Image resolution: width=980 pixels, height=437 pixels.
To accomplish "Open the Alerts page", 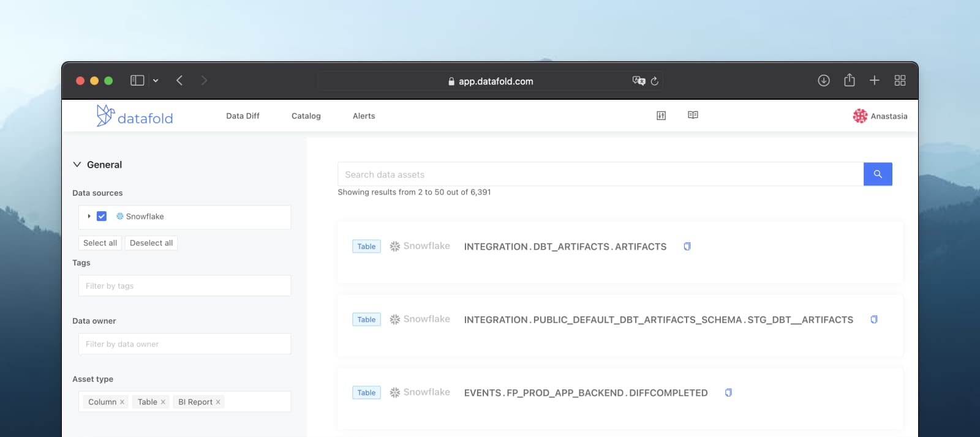I will point(364,116).
